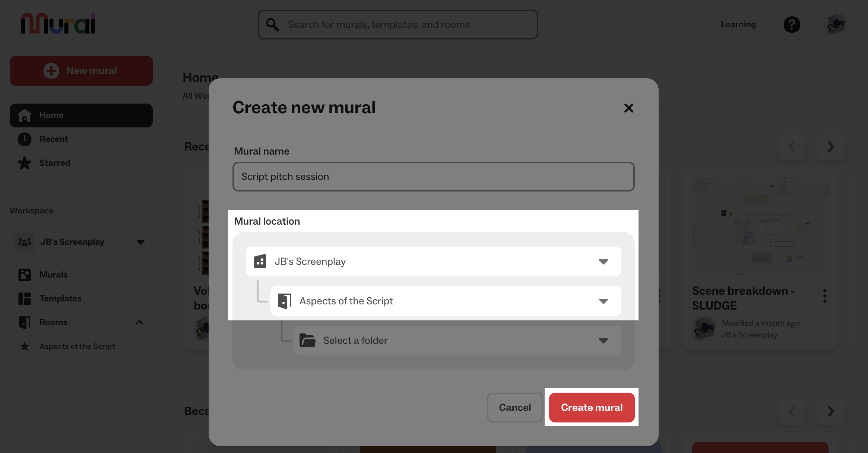Collapse the Rooms section in sidebar

click(140, 322)
